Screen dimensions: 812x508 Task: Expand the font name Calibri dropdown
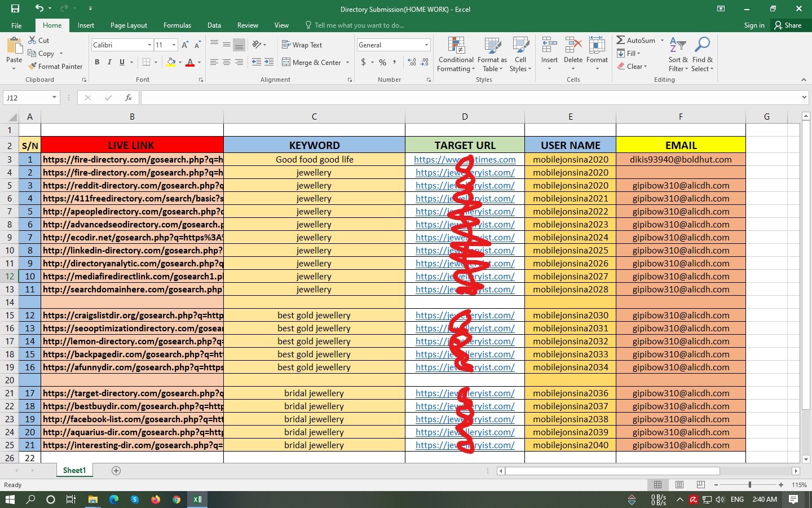149,45
